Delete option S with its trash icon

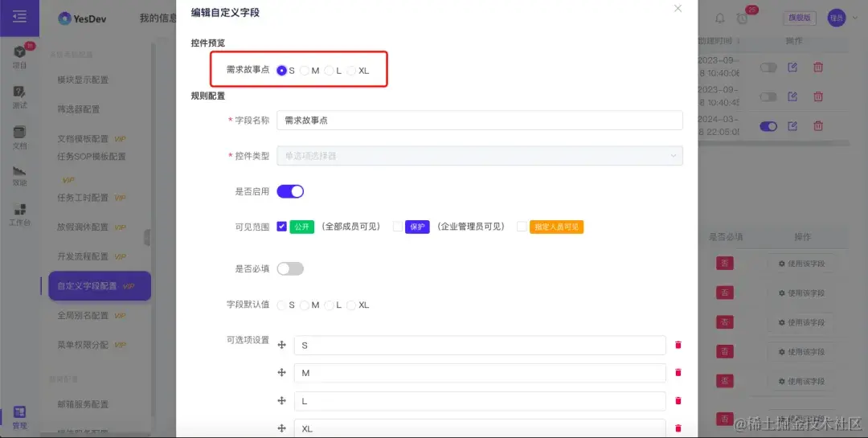tap(678, 345)
